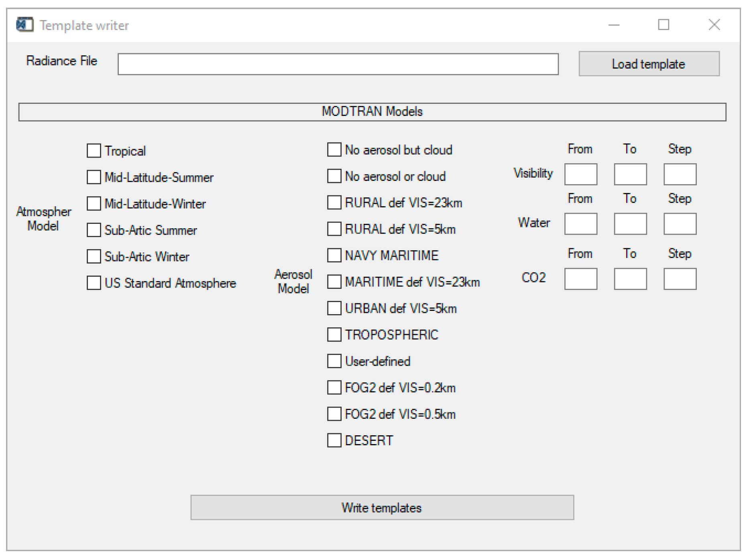The width and height of the screenshot is (749, 560).
Task: Click the Template writer app icon
Action: click(24, 25)
